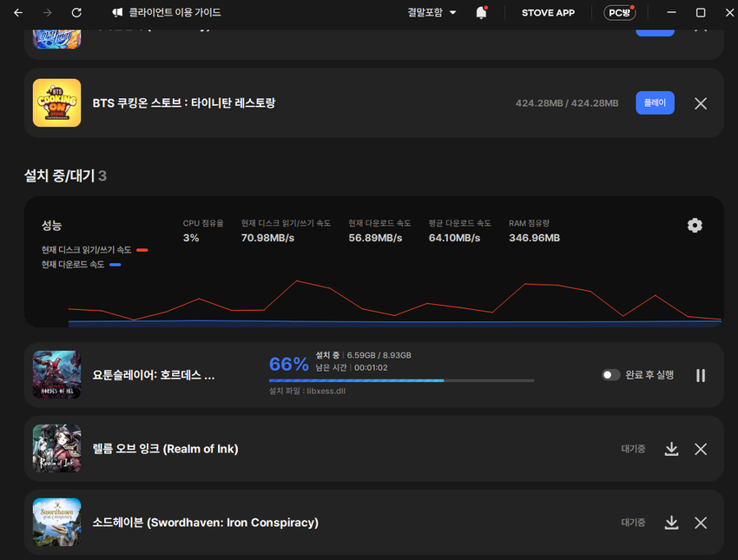The height and width of the screenshot is (560, 738).
Task: Reload the page with refresh icon
Action: (76, 13)
